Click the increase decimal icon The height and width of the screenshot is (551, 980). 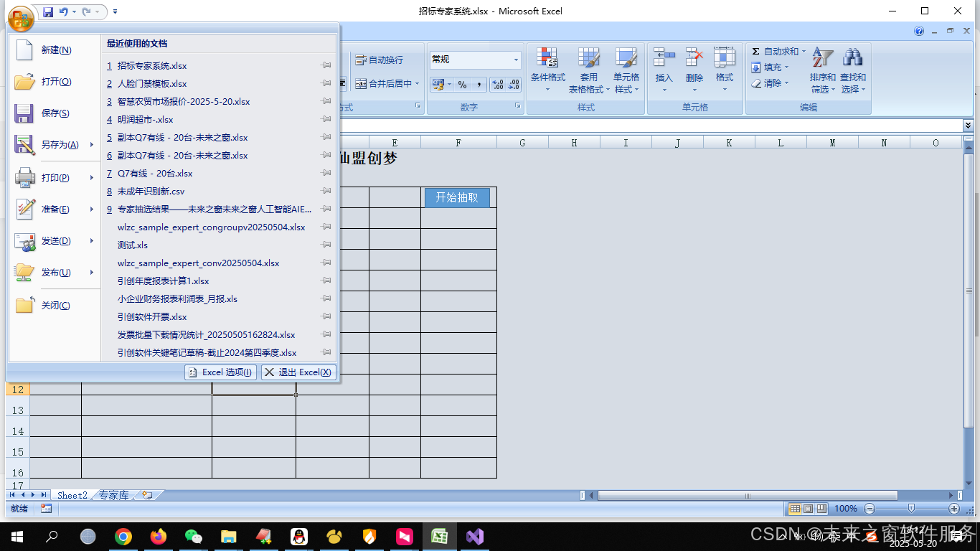[x=498, y=85]
